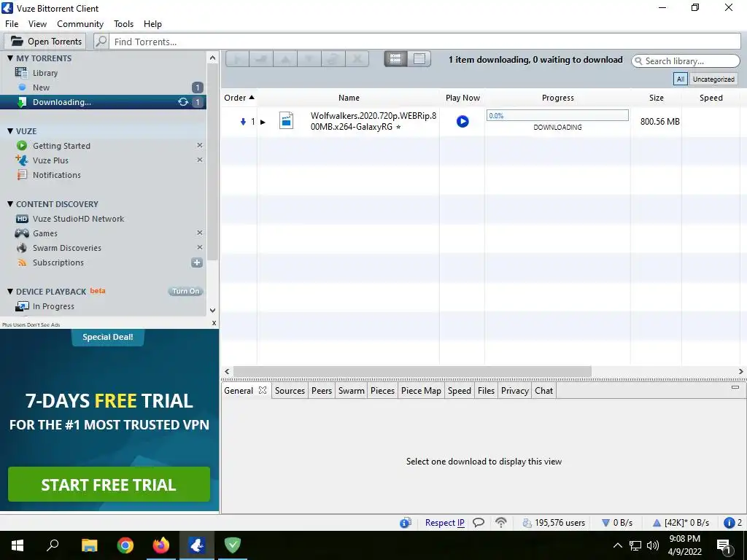
Task: Open the Games content discovery entry
Action: coord(44,233)
